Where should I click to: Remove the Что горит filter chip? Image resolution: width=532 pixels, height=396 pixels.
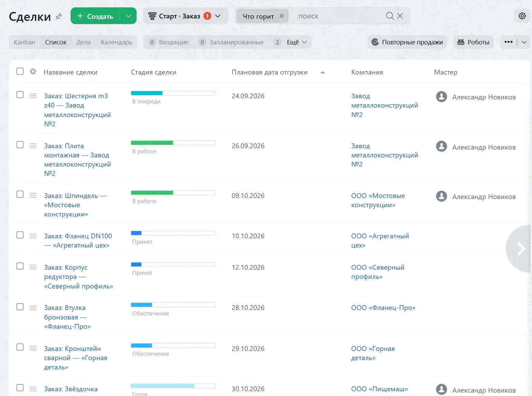pos(282,16)
